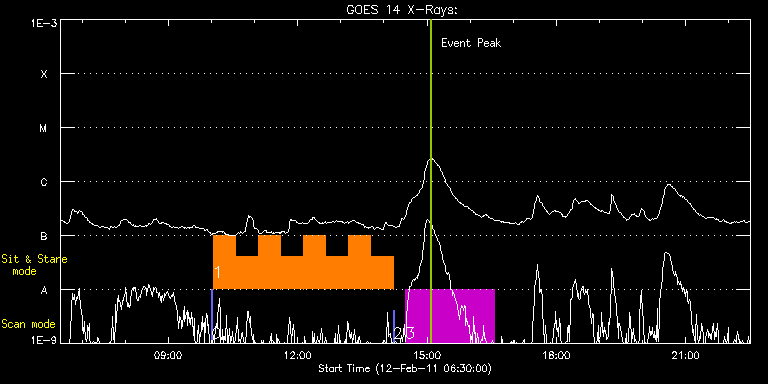Click the orange Sit & Stare block labeled 1

(x=303, y=263)
